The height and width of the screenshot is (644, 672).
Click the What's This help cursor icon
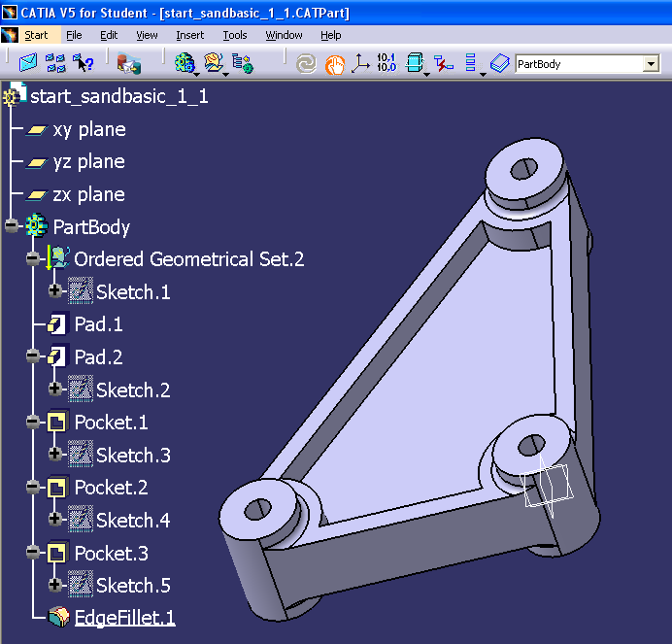83,63
